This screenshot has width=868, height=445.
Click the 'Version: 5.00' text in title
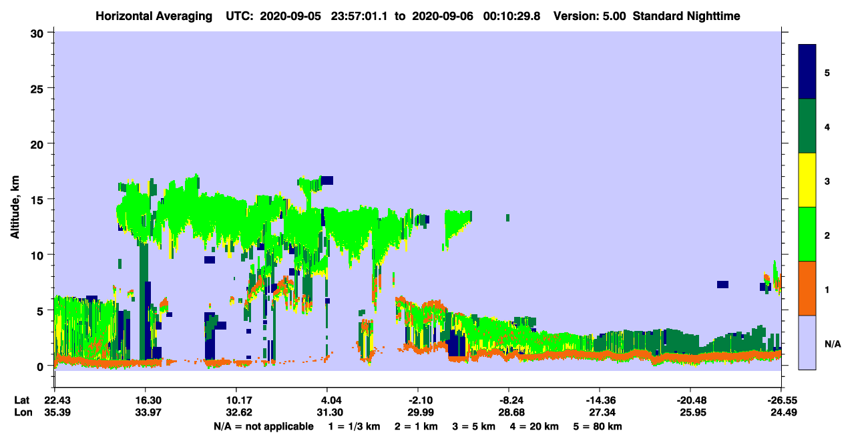[590, 16]
